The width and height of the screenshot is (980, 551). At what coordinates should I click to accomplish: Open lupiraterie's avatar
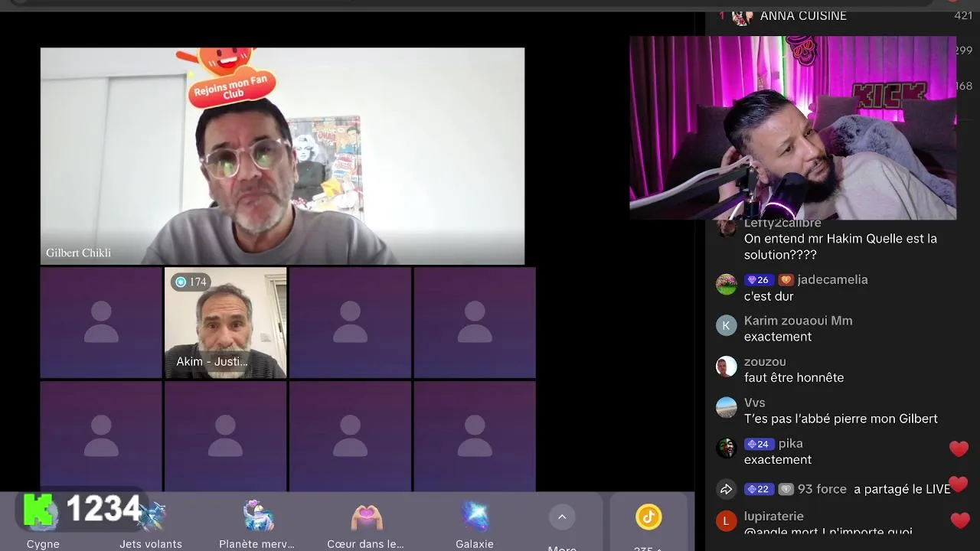(x=726, y=522)
